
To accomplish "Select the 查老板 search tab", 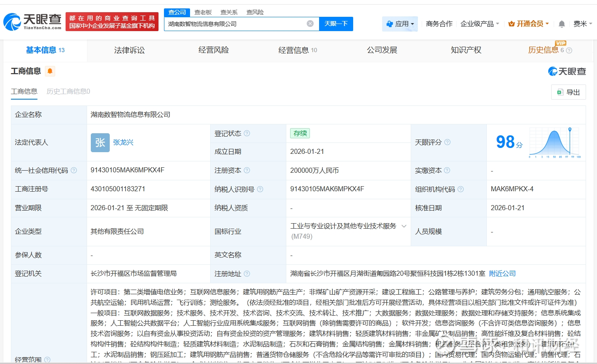I will click(x=203, y=12).
